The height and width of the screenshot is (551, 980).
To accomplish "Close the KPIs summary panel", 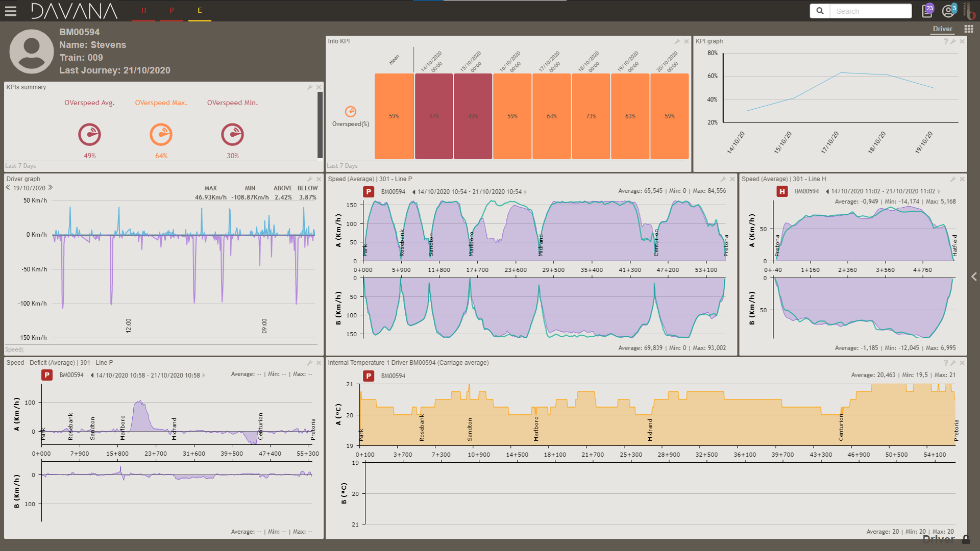I will [x=319, y=87].
